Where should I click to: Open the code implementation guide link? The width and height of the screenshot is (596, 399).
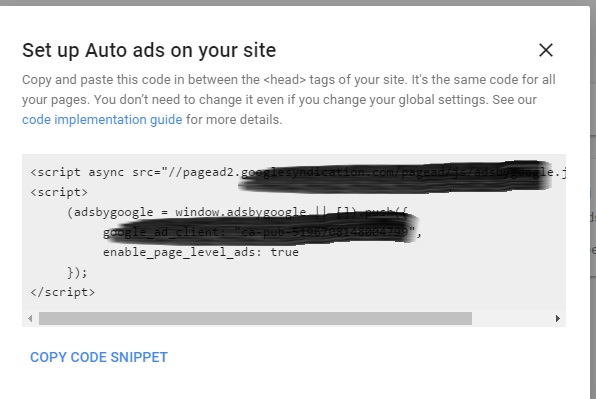(102, 120)
